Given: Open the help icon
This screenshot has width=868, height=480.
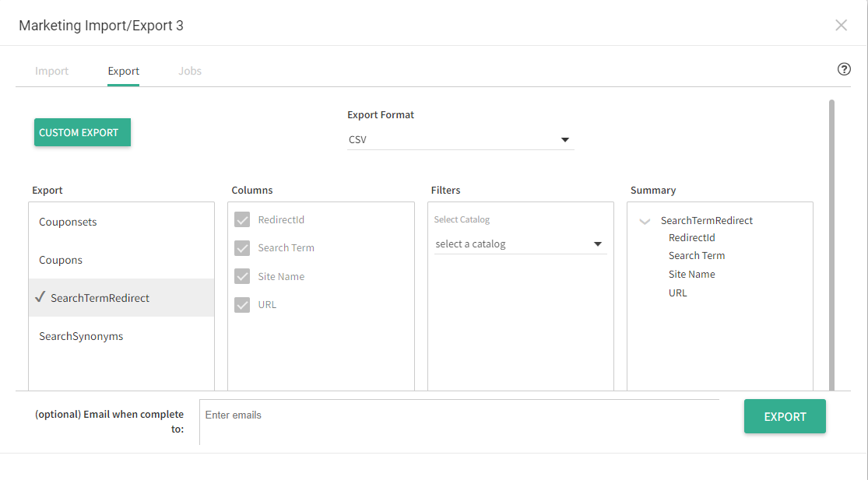Looking at the screenshot, I should pos(844,69).
